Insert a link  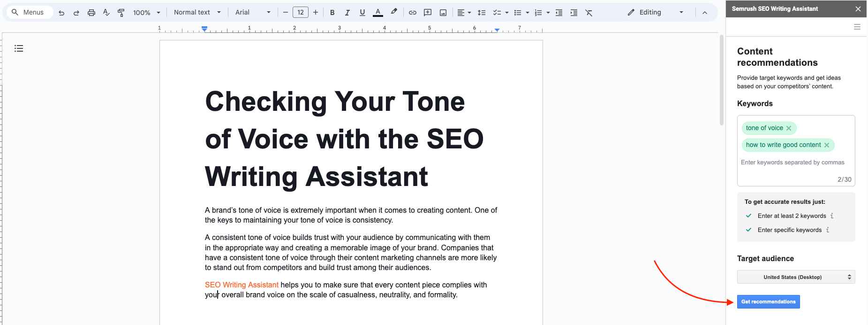click(413, 13)
